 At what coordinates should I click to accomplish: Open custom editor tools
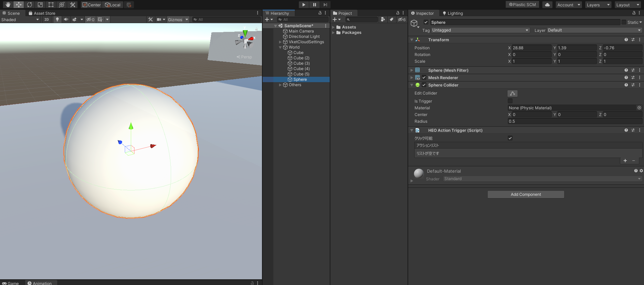[72, 5]
